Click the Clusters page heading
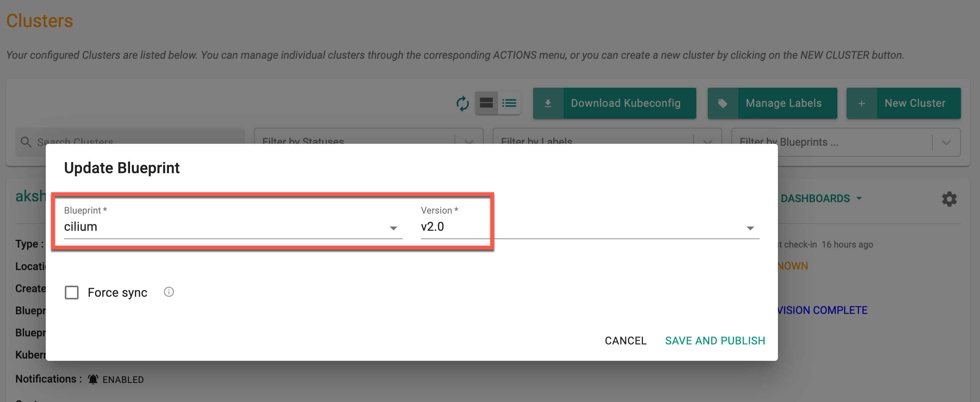This screenshot has width=980, height=402. (40, 21)
